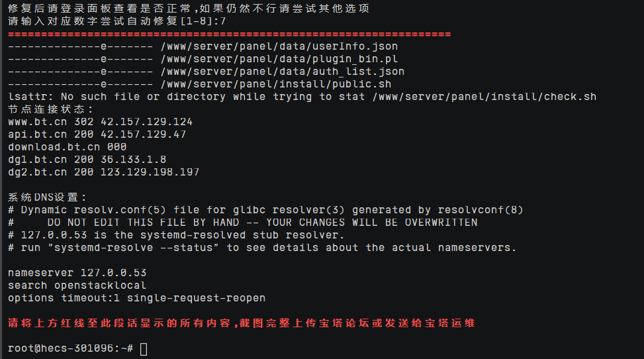
Task: Click the red equals-sign separator line
Action: point(229,34)
